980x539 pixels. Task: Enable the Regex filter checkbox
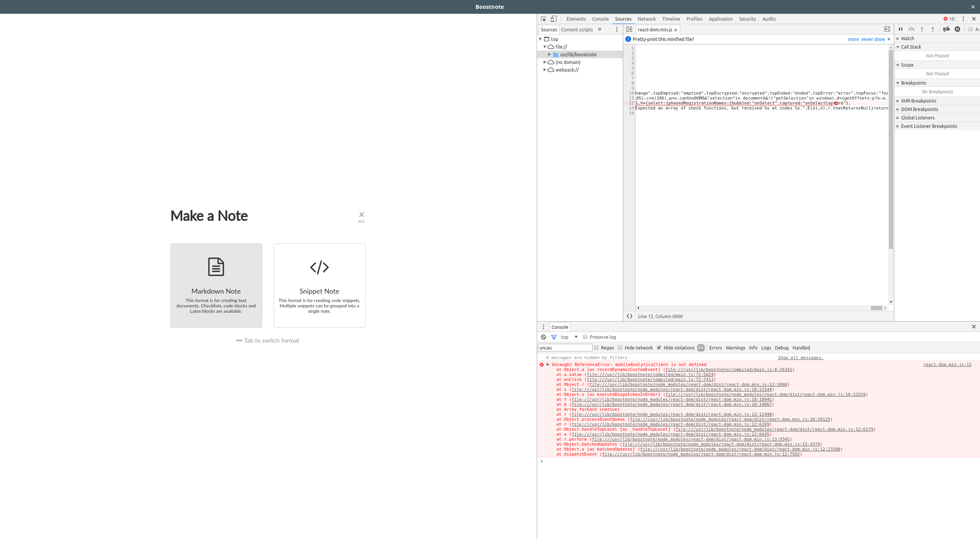[596, 348]
